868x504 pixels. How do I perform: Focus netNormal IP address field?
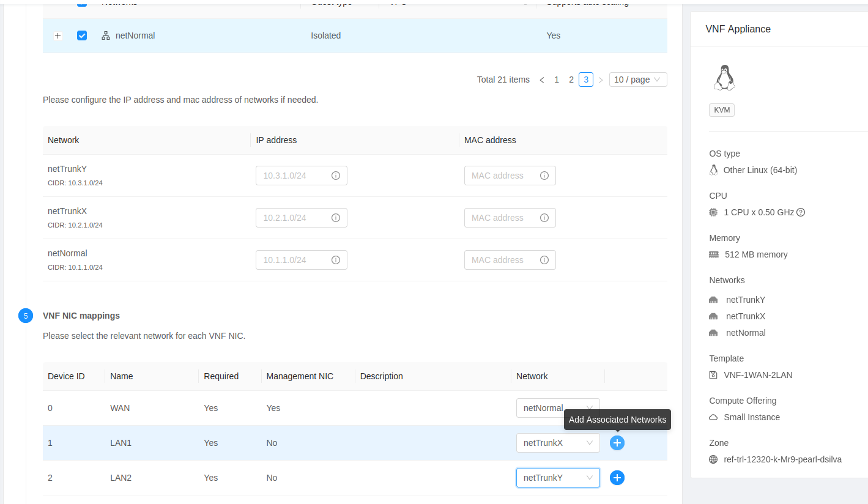click(302, 260)
